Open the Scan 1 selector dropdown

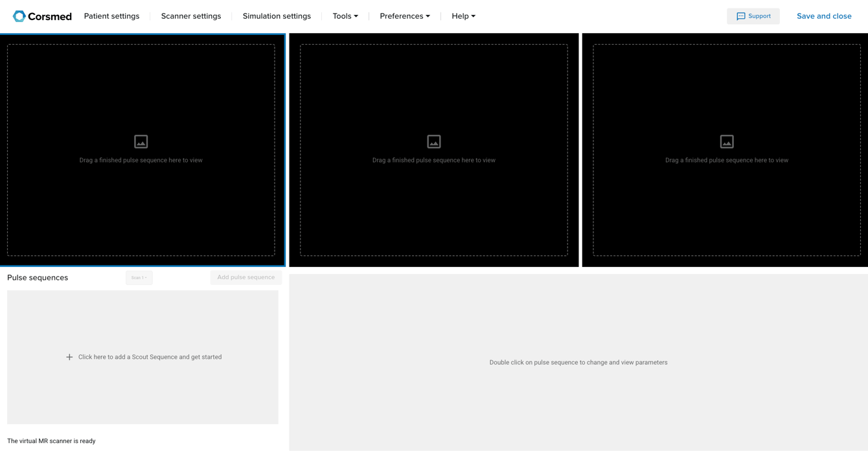139,277
